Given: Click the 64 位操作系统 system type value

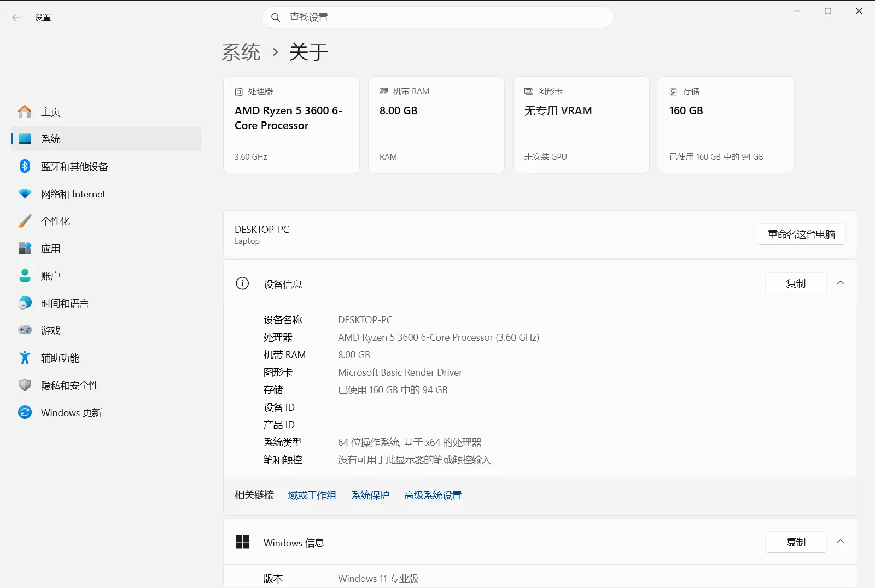Looking at the screenshot, I should tap(410, 443).
